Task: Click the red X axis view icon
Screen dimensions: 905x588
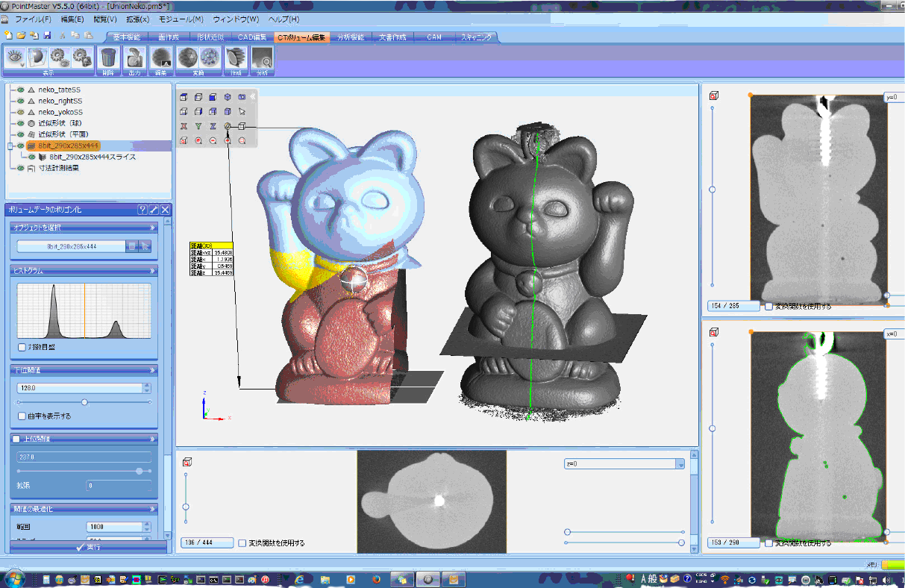Action: pos(184,126)
